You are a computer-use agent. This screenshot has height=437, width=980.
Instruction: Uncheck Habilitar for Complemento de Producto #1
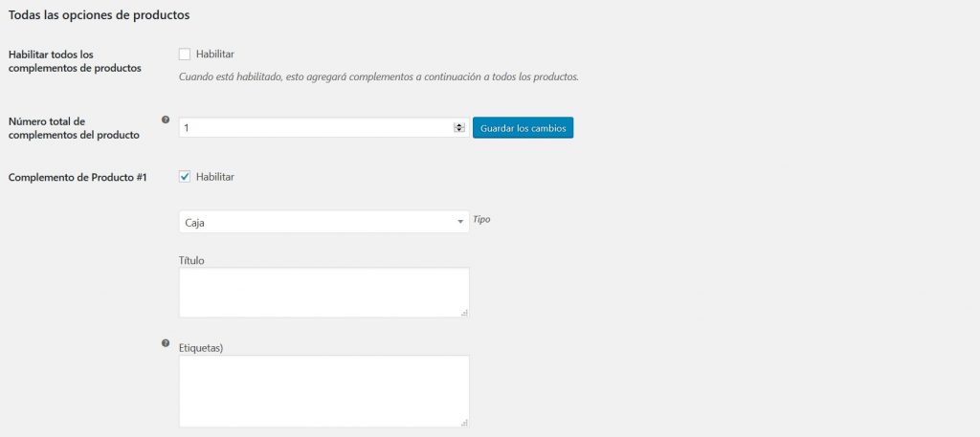tap(185, 176)
